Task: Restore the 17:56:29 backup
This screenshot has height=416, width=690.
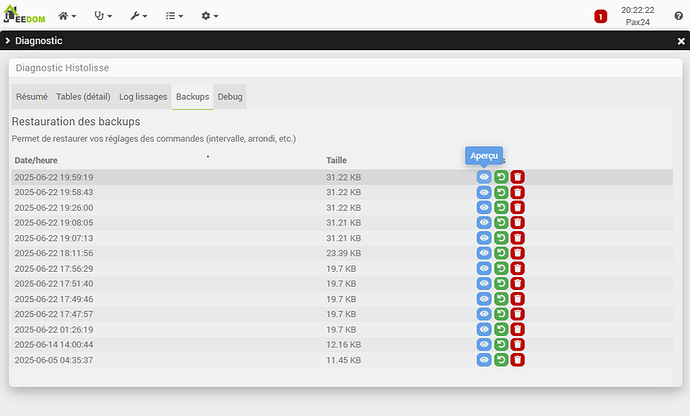Action: point(501,269)
